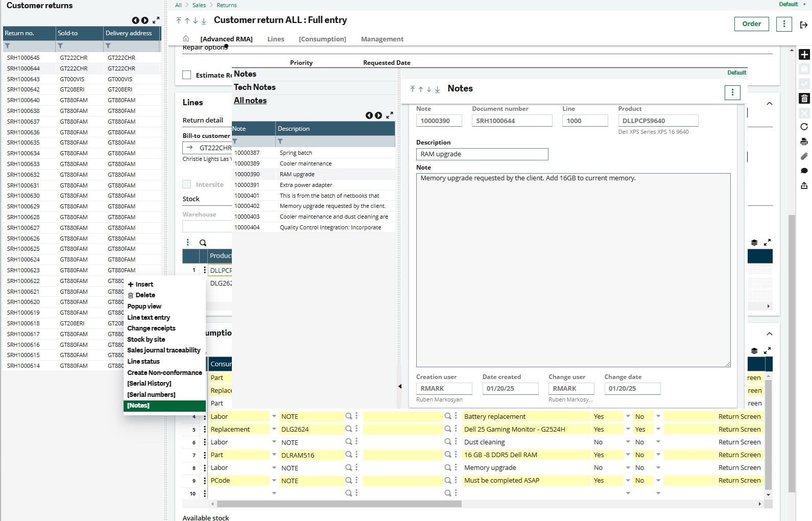Click the Delete trash icon in right toolbar
The height and width of the screenshot is (521, 812).
[804, 99]
